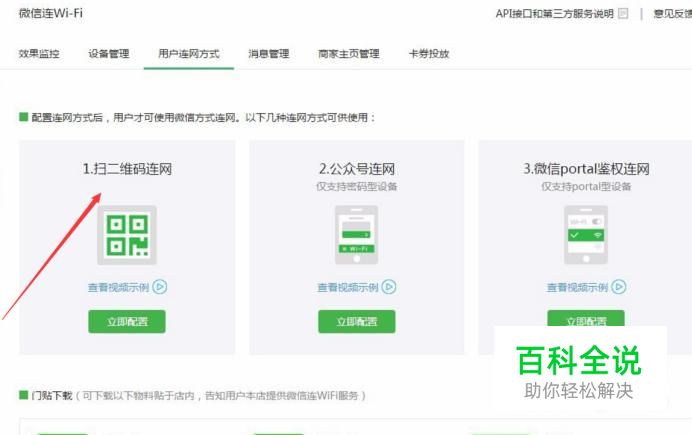Click 立即配置 button for 扫二维码连网

coord(127,322)
